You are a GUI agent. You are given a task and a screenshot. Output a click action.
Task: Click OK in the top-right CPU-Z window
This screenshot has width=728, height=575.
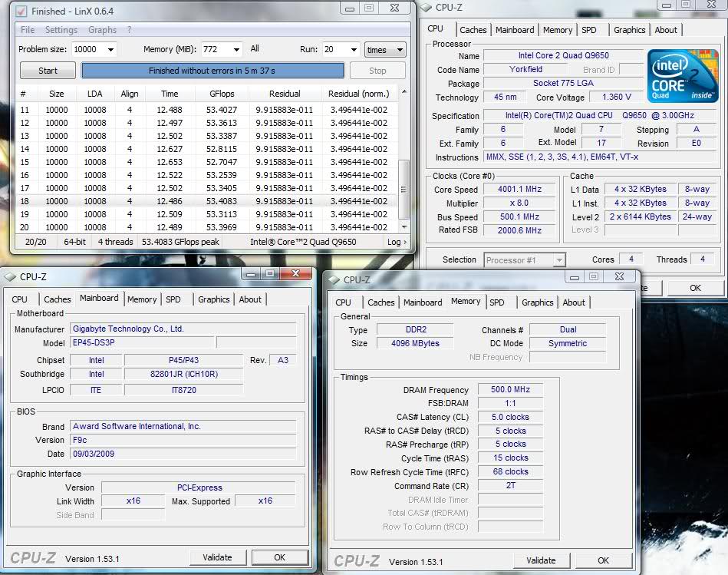tap(695, 288)
